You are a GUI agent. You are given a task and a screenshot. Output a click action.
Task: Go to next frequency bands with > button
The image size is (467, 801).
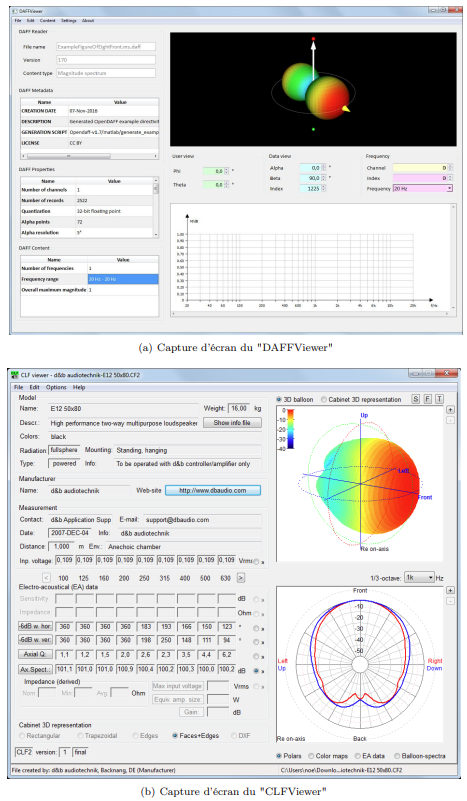(x=241, y=578)
